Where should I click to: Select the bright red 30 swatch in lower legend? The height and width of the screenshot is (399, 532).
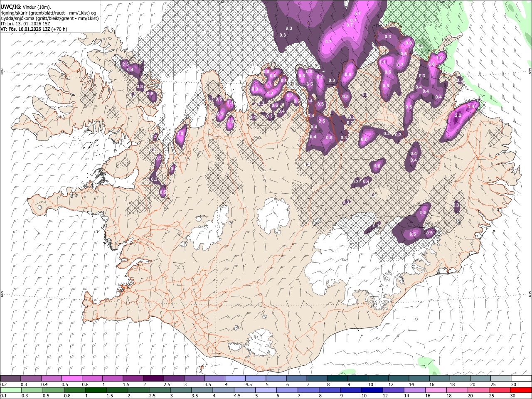521,390
